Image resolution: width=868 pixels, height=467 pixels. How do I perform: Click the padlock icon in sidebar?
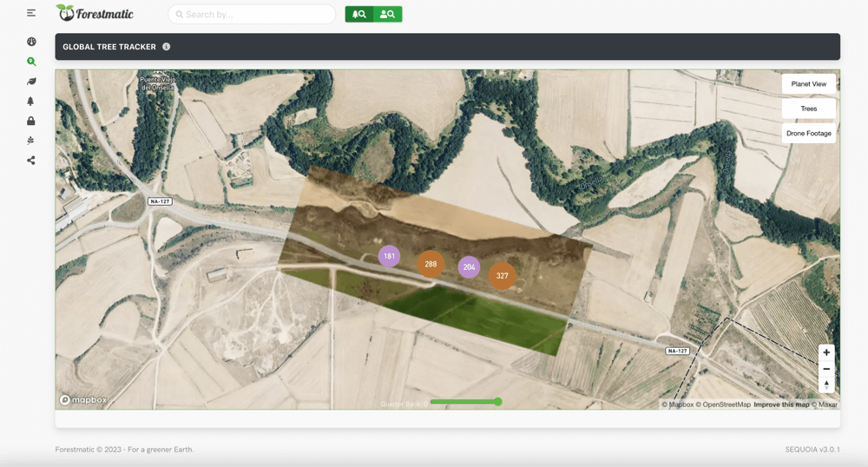click(x=31, y=122)
